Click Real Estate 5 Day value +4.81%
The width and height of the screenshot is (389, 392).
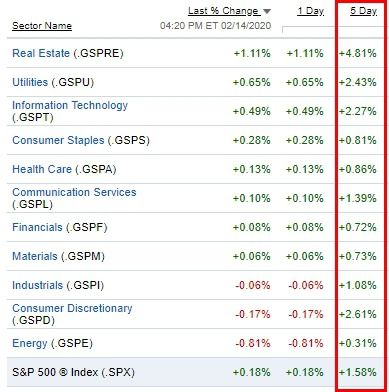(x=358, y=53)
